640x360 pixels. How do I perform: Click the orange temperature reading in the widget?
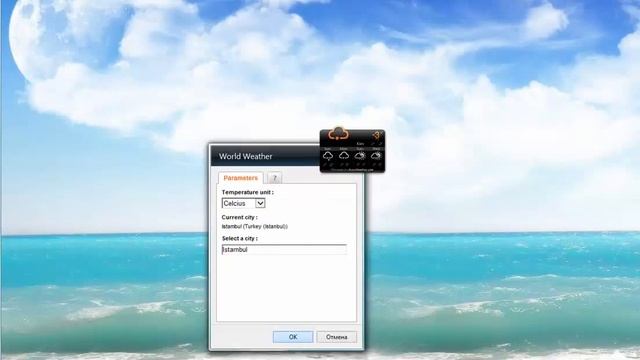click(x=376, y=136)
